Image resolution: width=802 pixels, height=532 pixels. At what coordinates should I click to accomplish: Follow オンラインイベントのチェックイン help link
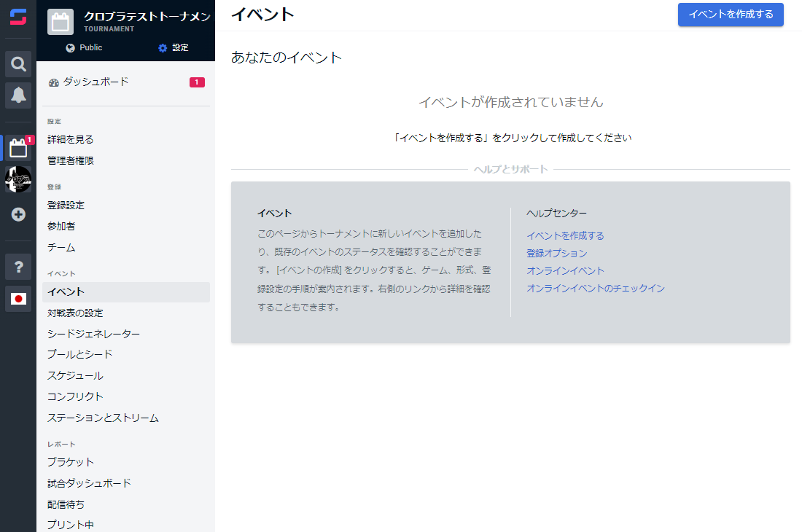[596, 289]
